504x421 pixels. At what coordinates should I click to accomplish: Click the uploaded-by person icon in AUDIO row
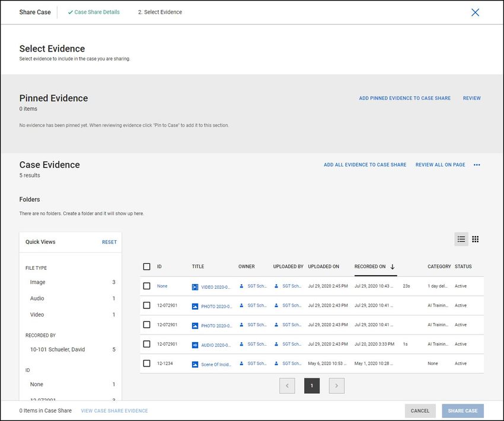click(276, 344)
